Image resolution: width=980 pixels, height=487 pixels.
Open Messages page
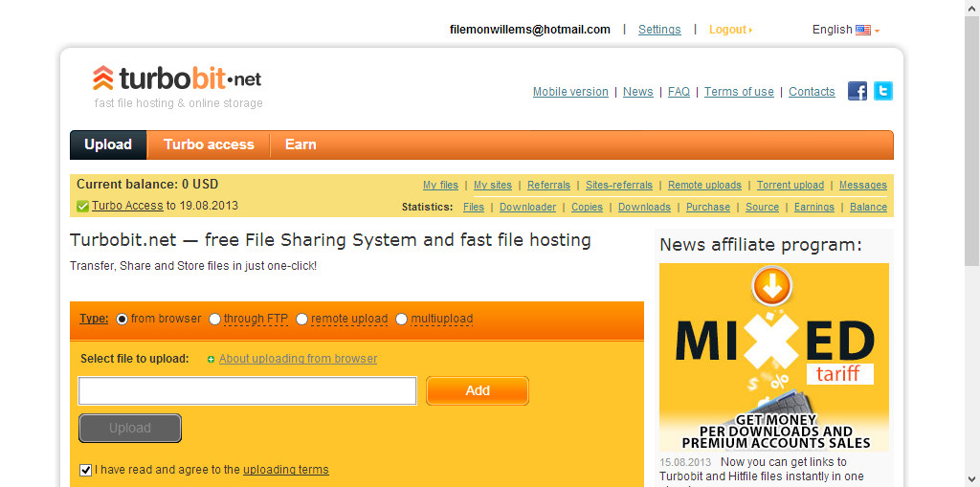pyautogui.click(x=863, y=185)
